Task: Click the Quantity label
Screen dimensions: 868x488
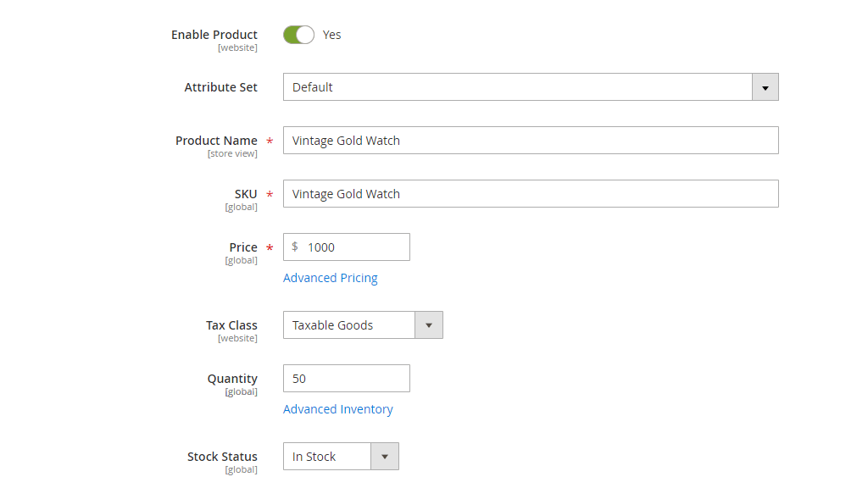Action: 232,379
